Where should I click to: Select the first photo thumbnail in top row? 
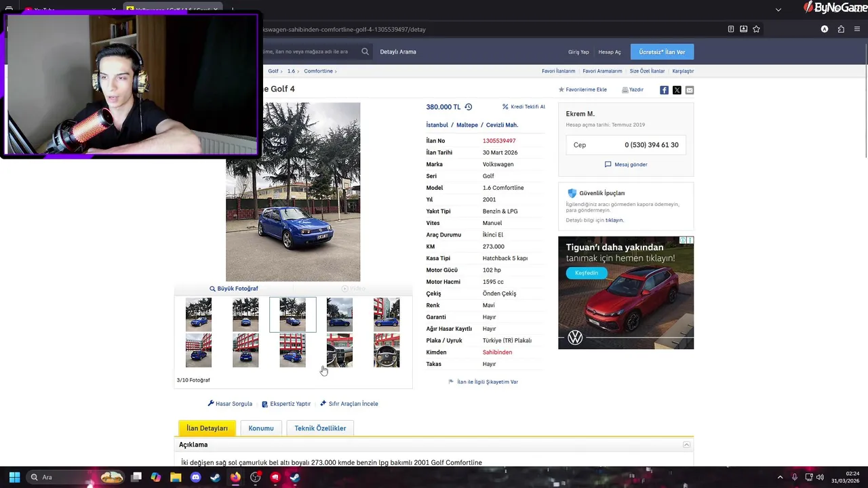pyautogui.click(x=199, y=314)
